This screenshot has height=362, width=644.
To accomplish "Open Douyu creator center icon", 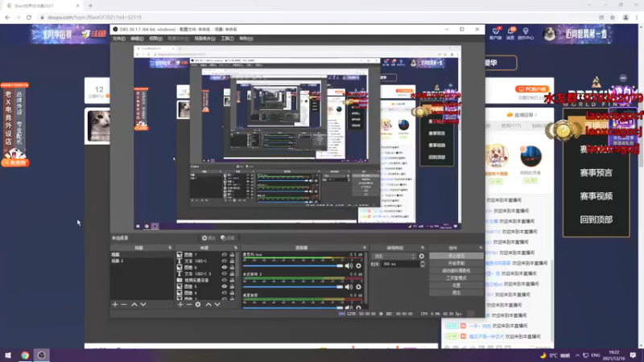I will pyautogui.click(x=526, y=33).
